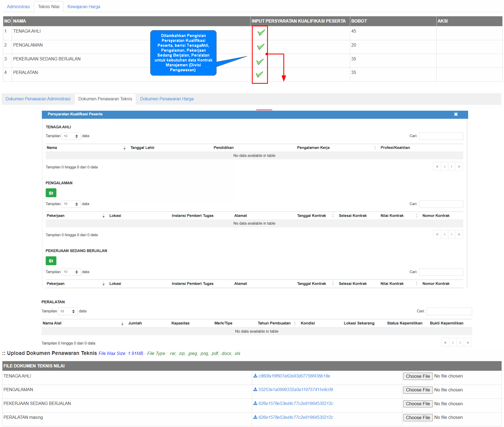
Task: Open the PENGALAMAN table Tampilan rows dropdown
Action: click(x=71, y=204)
